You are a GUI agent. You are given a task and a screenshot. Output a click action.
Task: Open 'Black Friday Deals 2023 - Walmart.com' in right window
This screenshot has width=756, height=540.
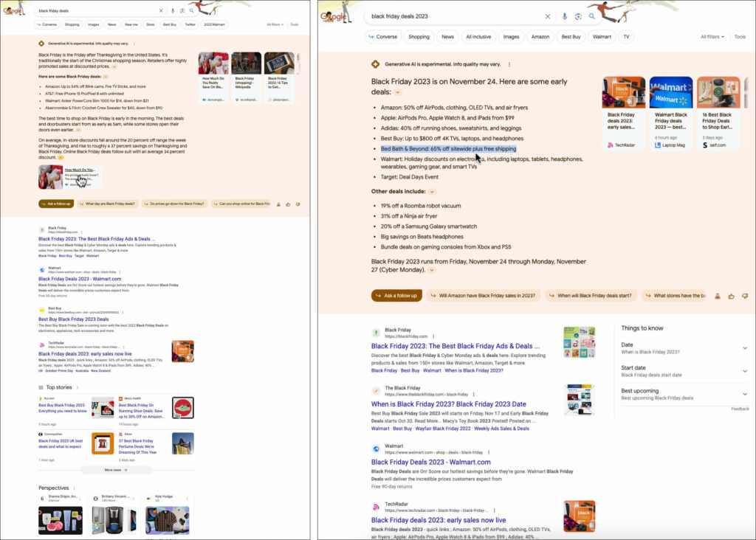click(x=430, y=462)
